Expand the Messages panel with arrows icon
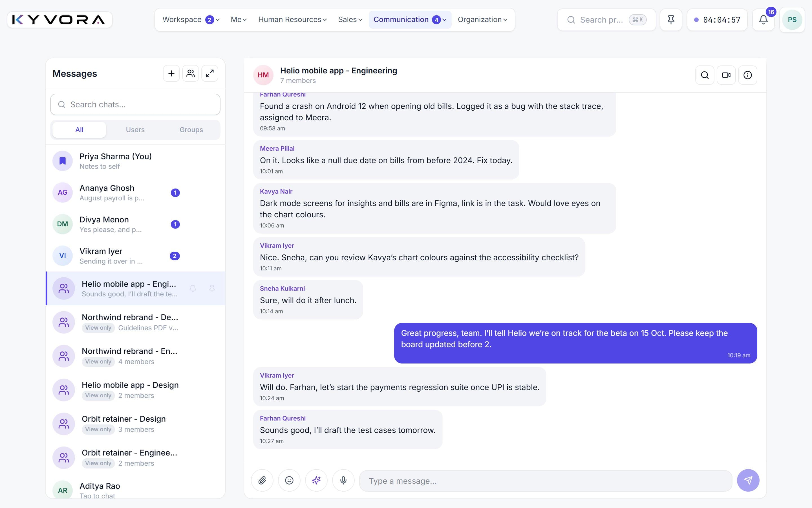 coord(210,74)
